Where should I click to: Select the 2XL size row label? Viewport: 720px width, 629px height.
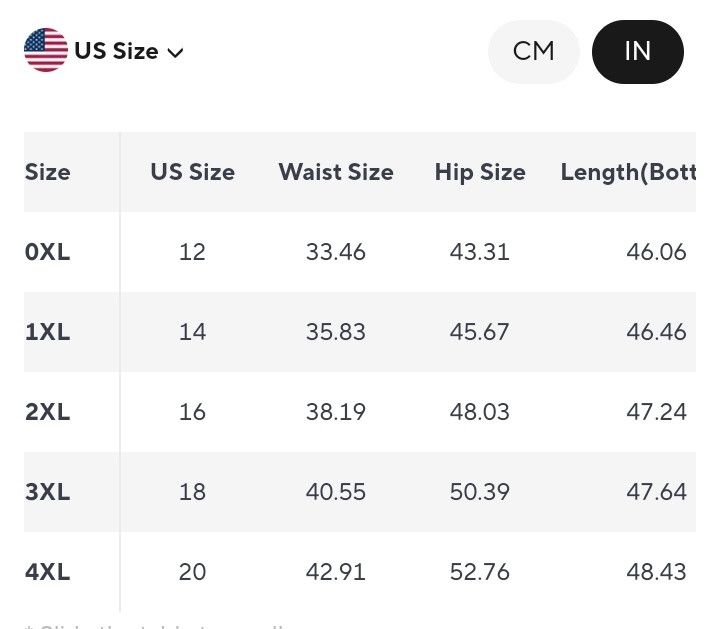point(48,412)
